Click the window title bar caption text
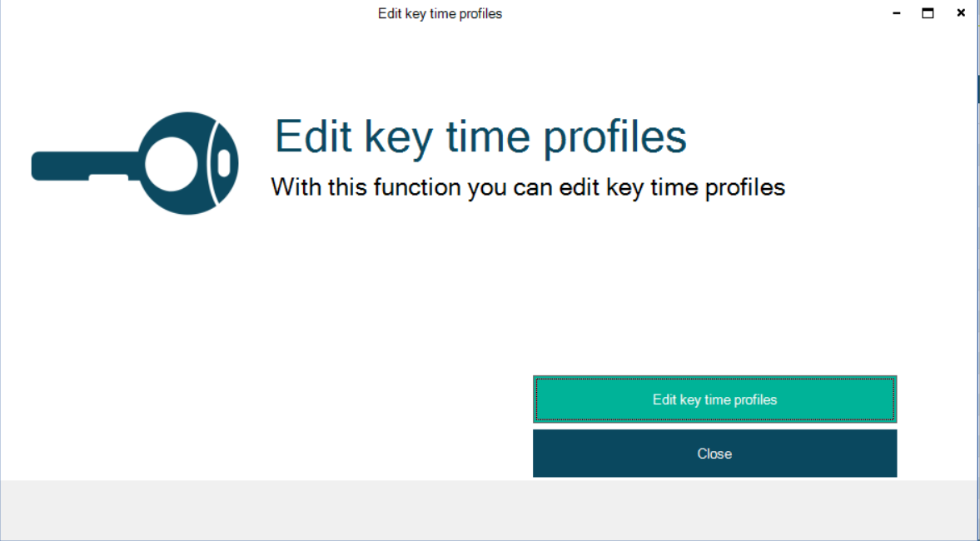980x541 pixels. 440,13
